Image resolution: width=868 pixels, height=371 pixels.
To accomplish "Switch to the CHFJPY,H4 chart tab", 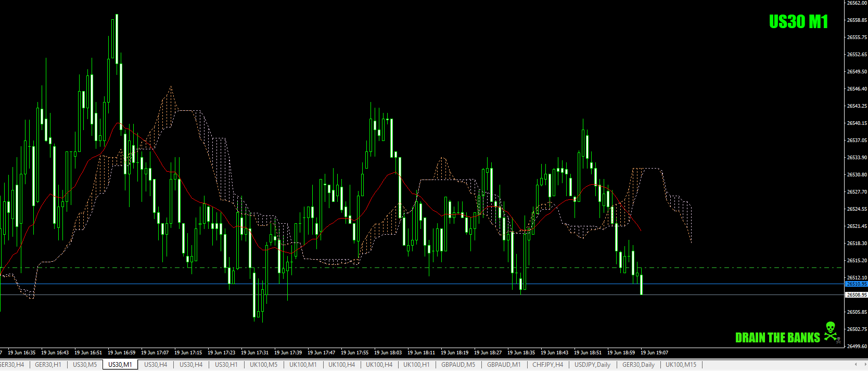I will tap(547, 365).
